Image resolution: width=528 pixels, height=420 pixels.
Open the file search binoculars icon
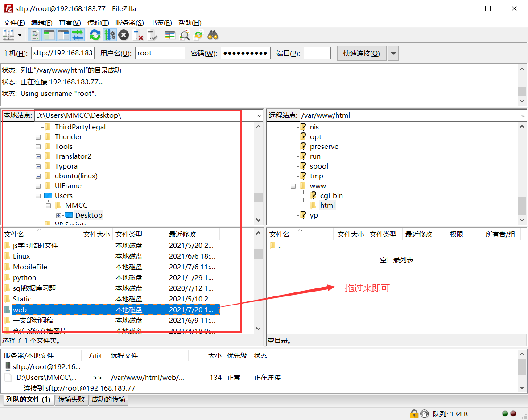[213, 35]
